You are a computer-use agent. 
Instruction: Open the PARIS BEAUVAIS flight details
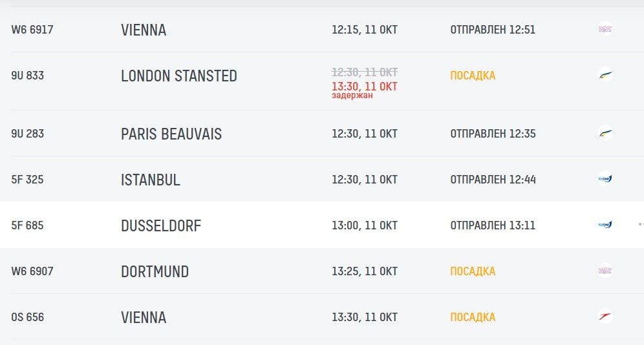[x=171, y=134]
